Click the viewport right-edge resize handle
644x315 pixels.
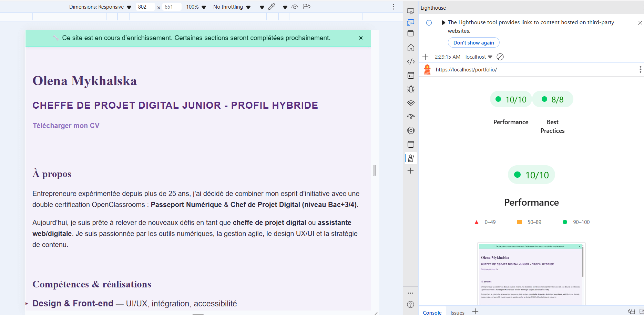click(375, 170)
